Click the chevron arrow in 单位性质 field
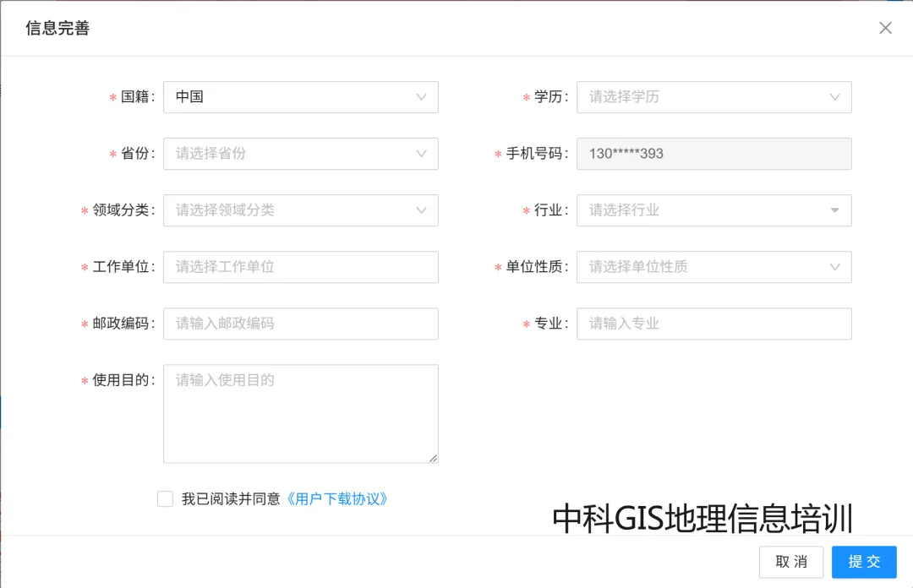 [834, 267]
